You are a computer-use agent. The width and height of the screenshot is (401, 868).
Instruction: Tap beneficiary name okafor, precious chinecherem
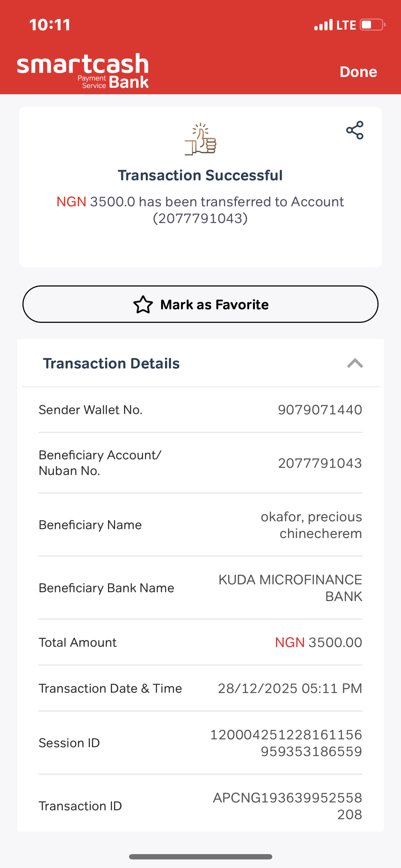(x=311, y=525)
